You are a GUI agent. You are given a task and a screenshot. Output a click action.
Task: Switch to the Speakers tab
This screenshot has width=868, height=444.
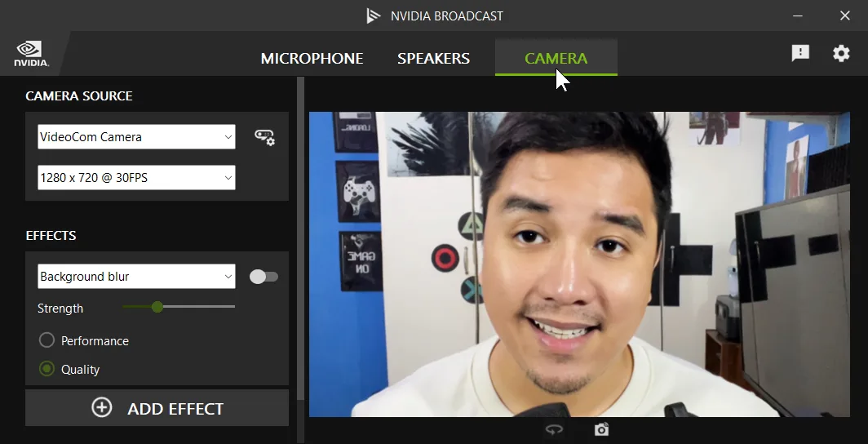coord(433,58)
